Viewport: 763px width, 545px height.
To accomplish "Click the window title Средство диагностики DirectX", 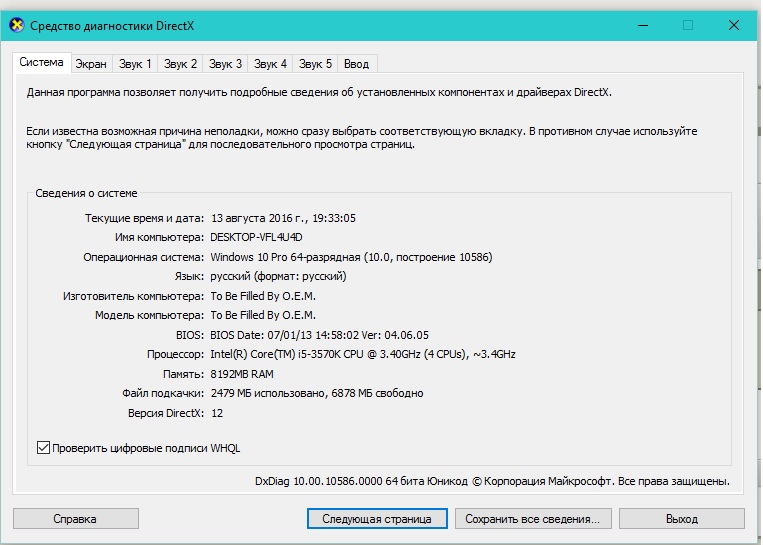I will click(x=112, y=26).
